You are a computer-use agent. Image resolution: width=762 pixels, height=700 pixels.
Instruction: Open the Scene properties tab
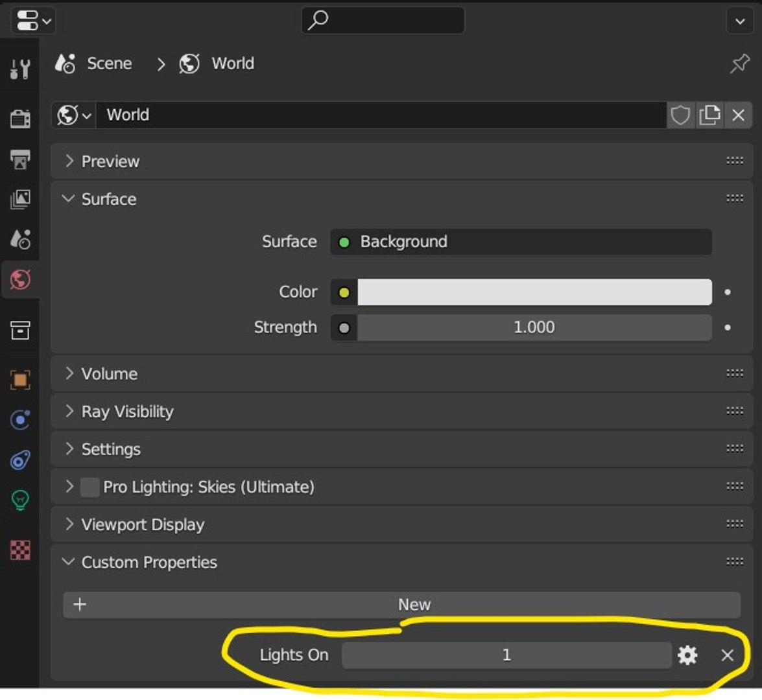tap(20, 239)
